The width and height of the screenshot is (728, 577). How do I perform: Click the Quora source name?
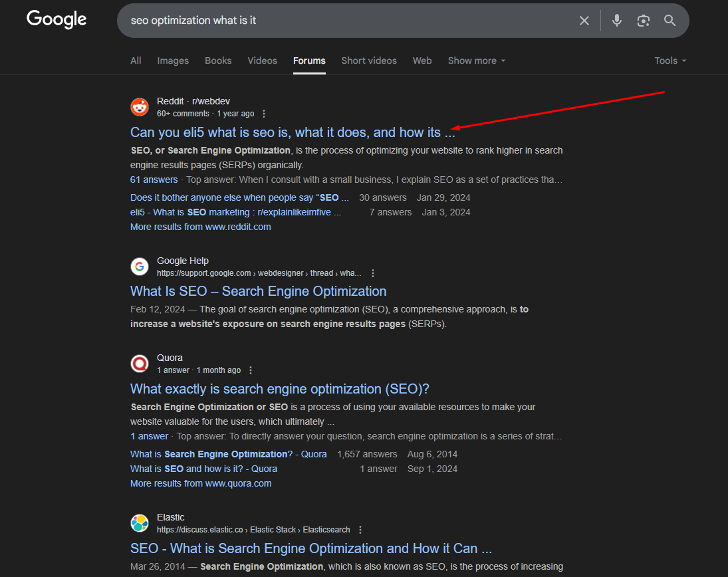[x=170, y=358]
